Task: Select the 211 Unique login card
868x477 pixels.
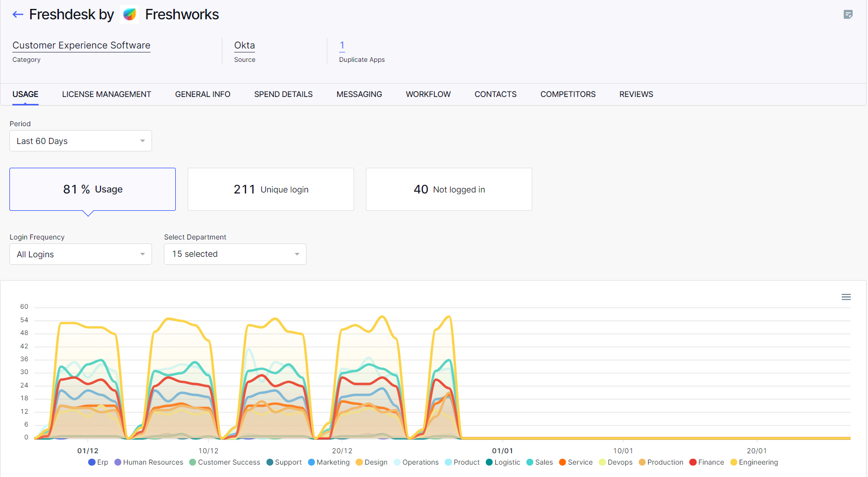Action: [271, 190]
